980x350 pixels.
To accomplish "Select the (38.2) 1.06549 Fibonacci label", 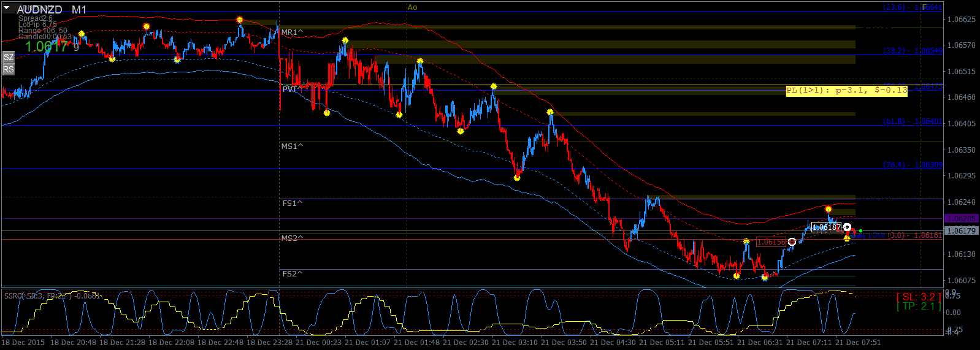I will point(913,51).
